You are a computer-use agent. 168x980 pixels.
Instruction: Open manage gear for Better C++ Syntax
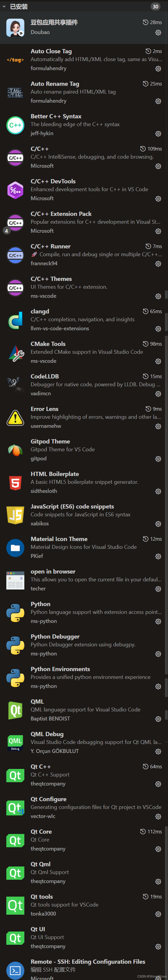coord(158,134)
